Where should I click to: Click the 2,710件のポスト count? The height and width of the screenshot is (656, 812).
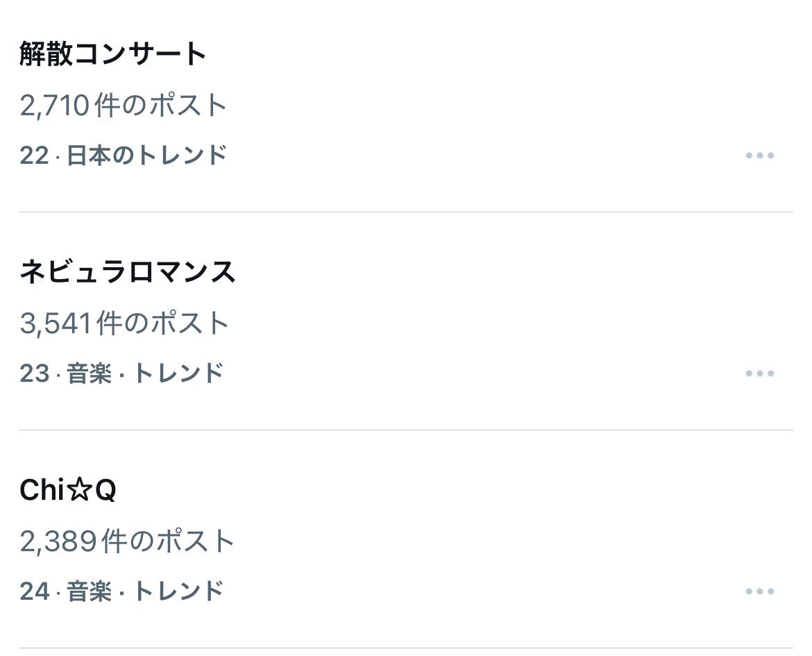click(x=124, y=106)
